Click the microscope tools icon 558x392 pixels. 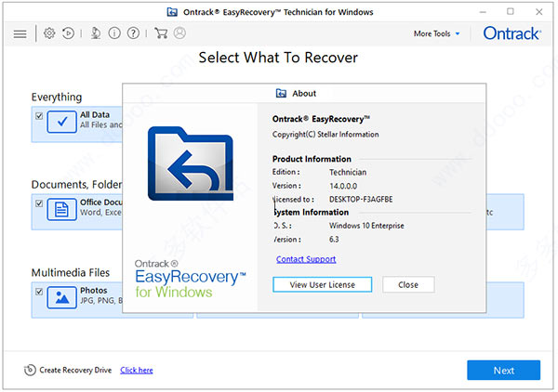tap(96, 33)
